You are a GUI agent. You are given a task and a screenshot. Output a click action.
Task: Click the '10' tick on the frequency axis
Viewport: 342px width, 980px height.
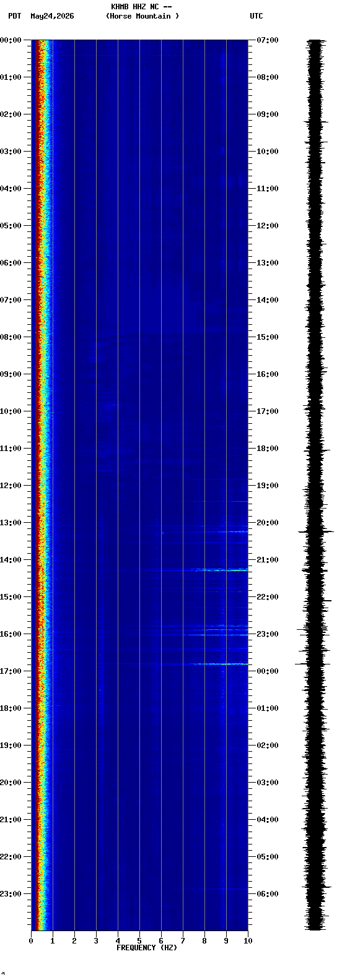click(x=248, y=941)
